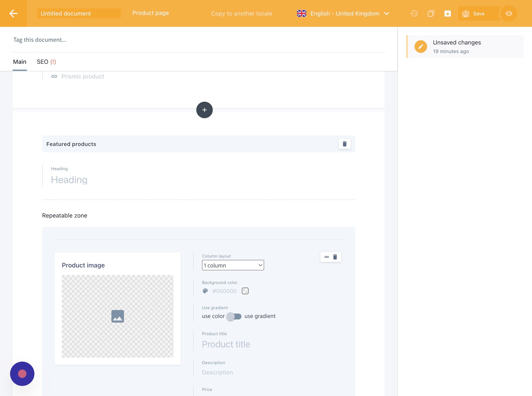This screenshot has width=532, height=396.
Task: Click the duplicate document icon
Action: pyautogui.click(x=431, y=13)
